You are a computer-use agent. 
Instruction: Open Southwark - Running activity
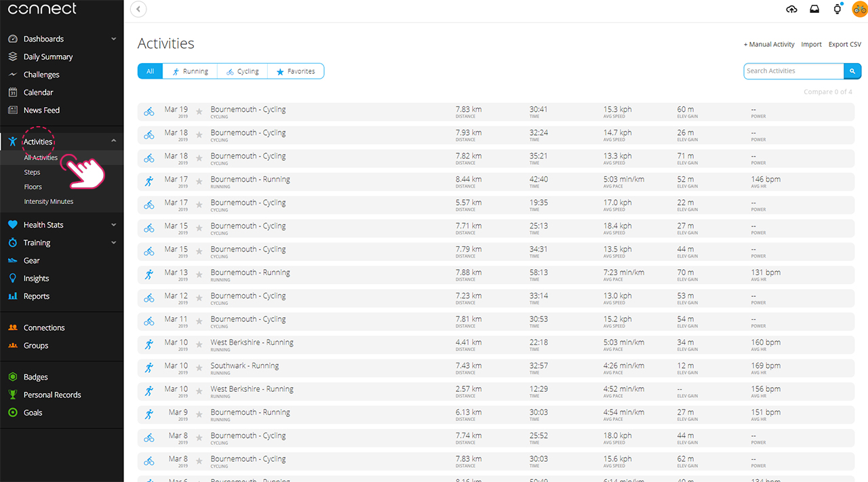[245, 366]
